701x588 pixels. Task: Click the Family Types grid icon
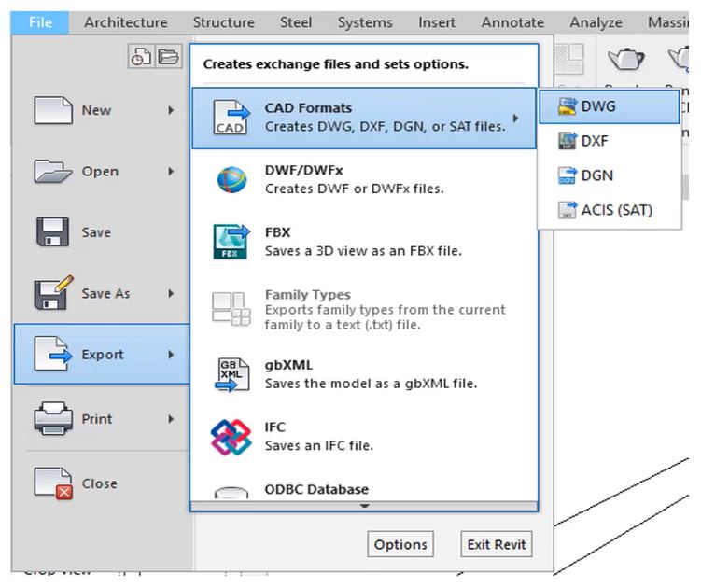coord(231,309)
